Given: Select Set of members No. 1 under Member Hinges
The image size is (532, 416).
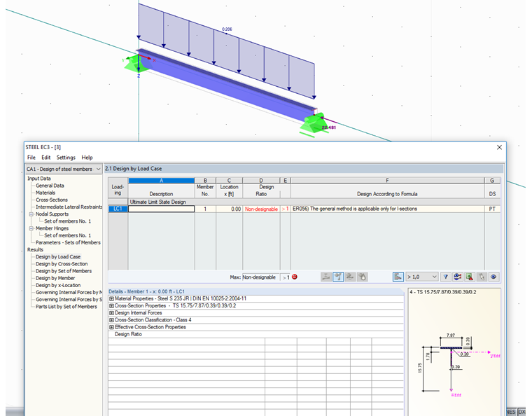Looking at the screenshot, I should coord(67,235).
